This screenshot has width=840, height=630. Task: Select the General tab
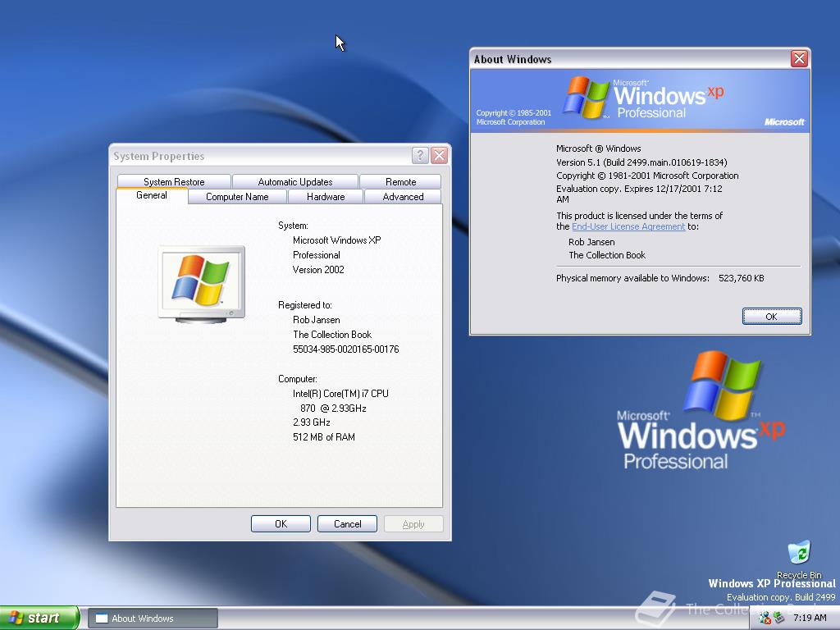[152, 195]
